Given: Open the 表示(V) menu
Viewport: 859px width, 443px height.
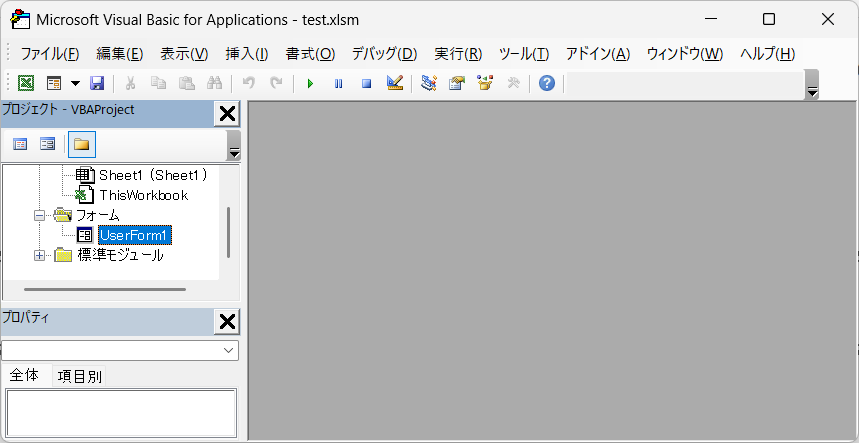Looking at the screenshot, I should point(185,54).
